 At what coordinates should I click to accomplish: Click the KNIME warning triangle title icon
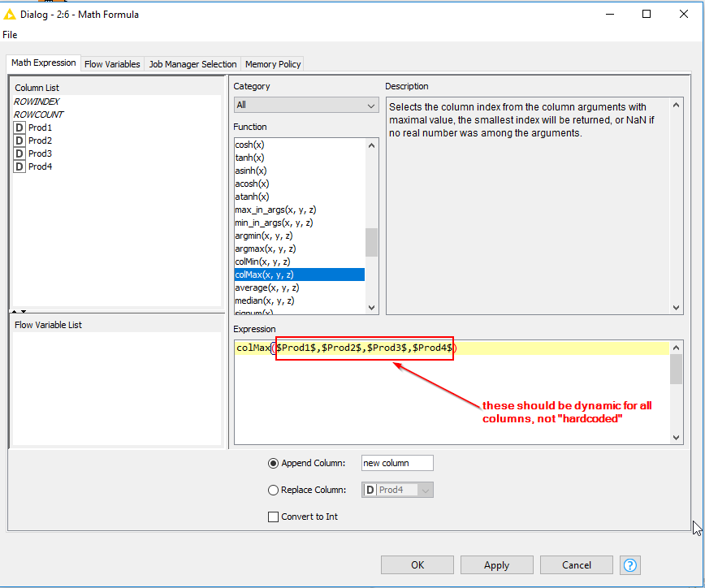point(11,14)
